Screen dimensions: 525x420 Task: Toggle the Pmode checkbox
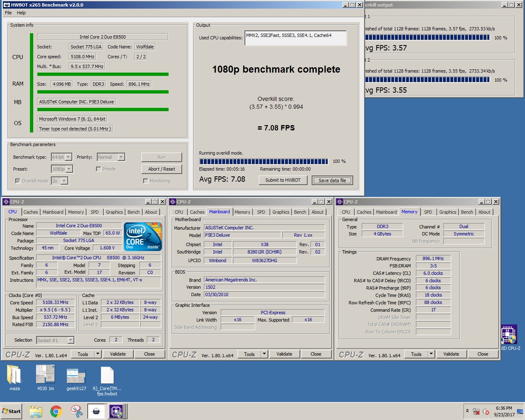click(x=98, y=169)
